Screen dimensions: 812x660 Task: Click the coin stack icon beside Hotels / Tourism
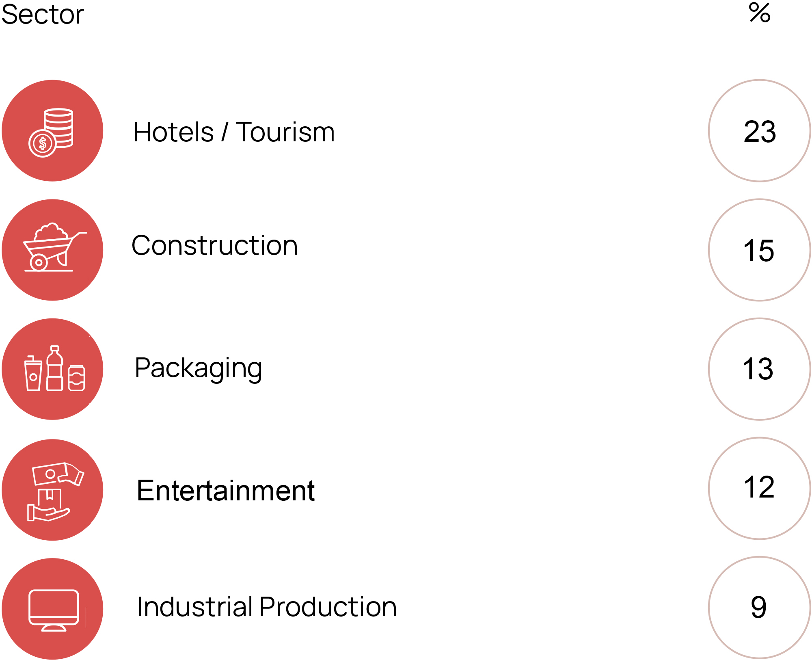(52, 131)
